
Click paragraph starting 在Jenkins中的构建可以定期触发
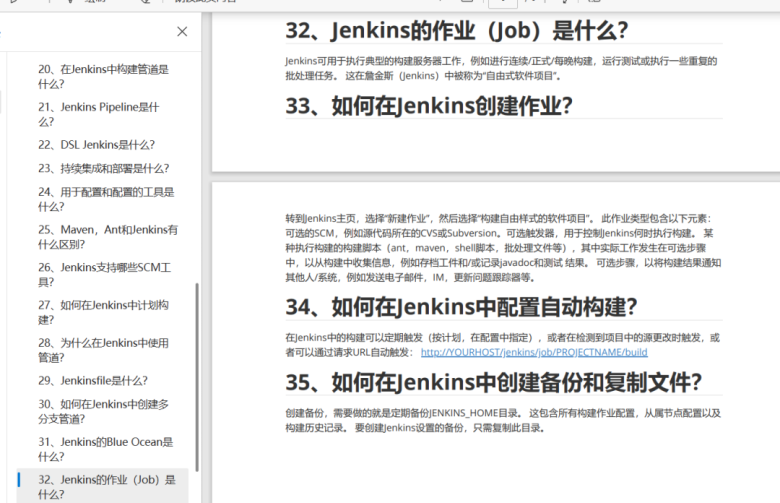coord(502,345)
